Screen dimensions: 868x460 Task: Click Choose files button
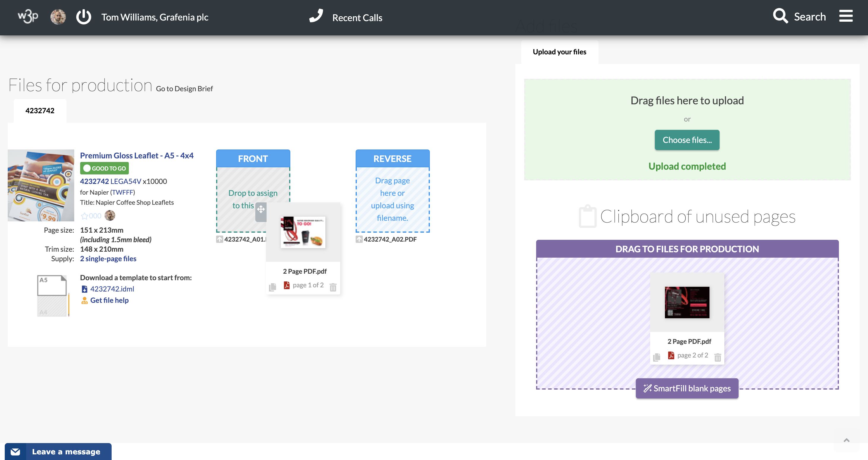tap(687, 140)
